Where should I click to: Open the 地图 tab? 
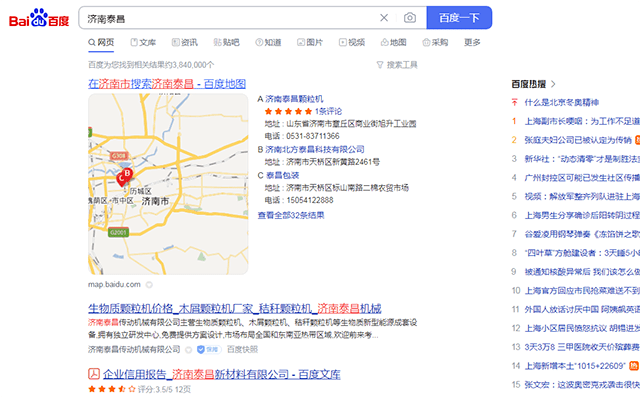coord(393,42)
